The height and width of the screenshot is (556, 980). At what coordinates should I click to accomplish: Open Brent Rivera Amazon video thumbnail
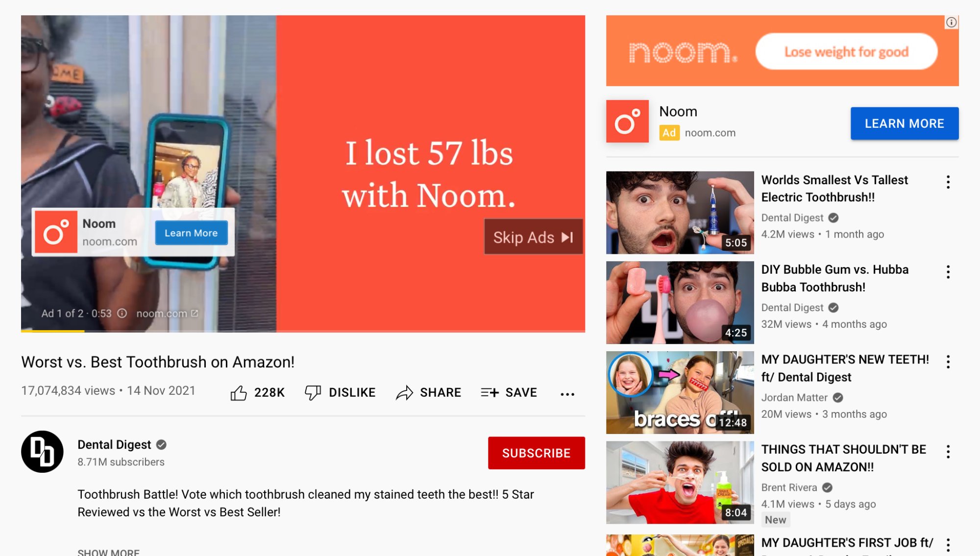point(680,483)
